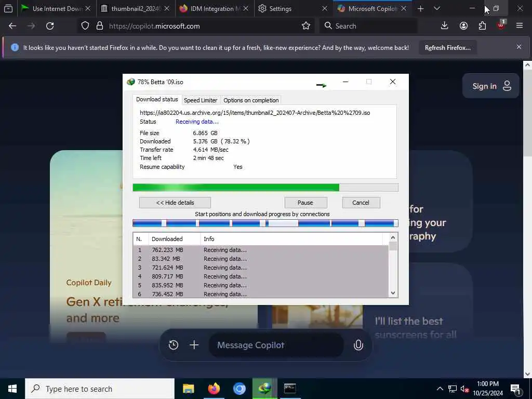Click the IDM taskbar icon
The image size is (532, 399).
264,389
